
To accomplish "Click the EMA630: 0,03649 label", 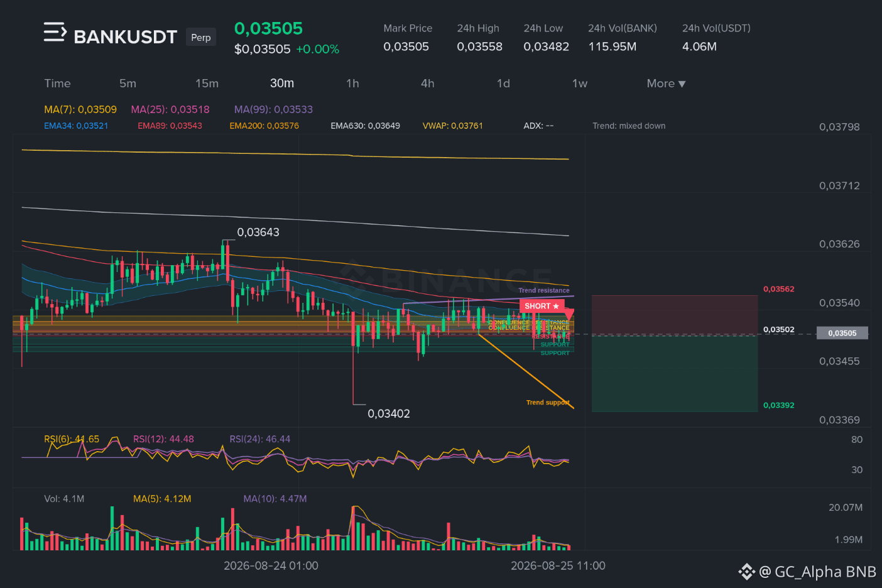I will [365, 126].
